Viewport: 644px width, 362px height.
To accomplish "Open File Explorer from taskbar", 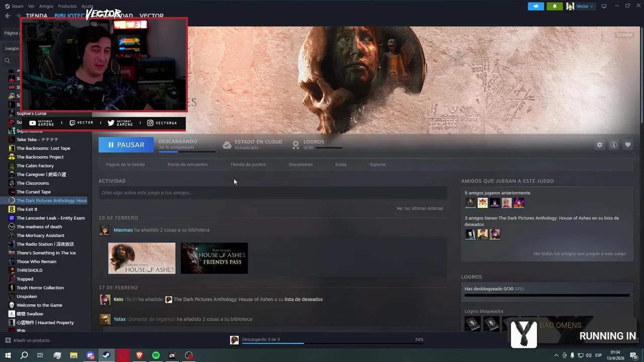I will pyautogui.click(x=73, y=355).
